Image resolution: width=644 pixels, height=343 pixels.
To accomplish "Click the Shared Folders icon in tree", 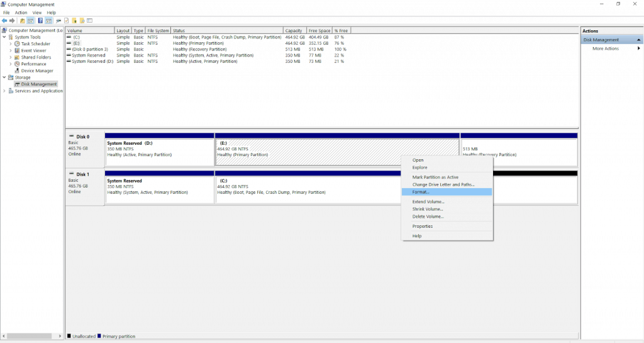I will tap(17, 57).
